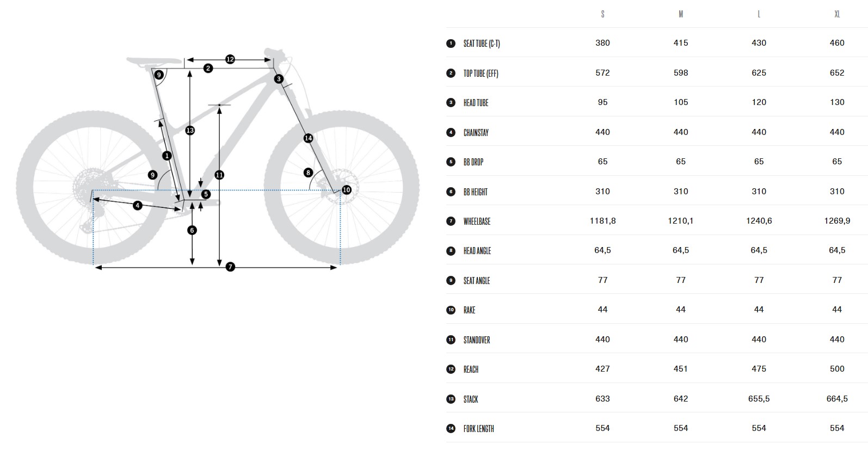Click the WHEELBASE row label

click(x=477, y=221)
